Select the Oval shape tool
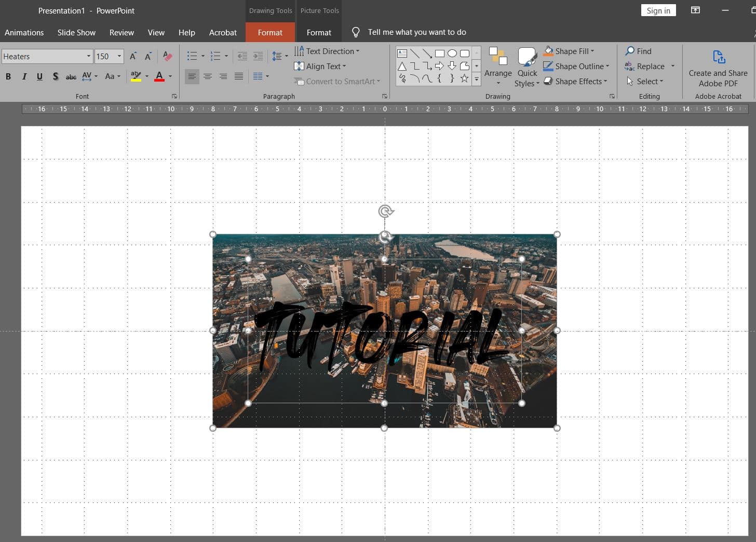The width and height of the screenshot is (756, 542). coord(452,53)
